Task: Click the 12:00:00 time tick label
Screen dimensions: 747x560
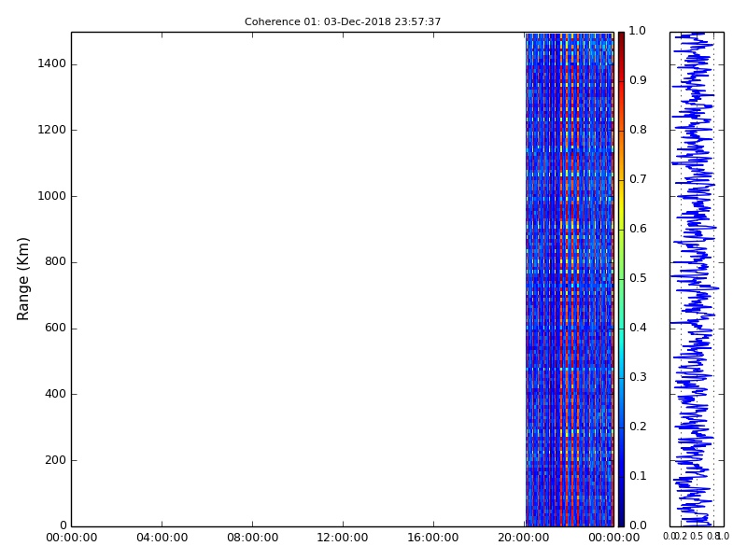Action: [x=343, y=538]
